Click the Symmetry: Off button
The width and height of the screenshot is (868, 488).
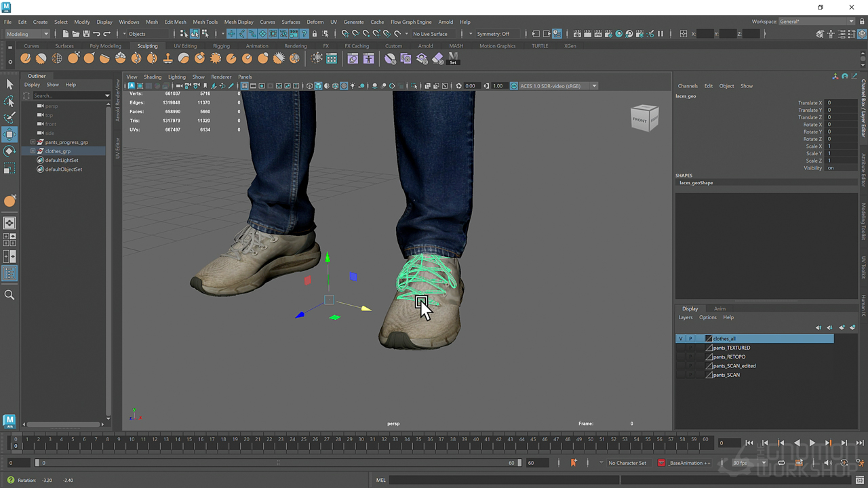point(493,34)
